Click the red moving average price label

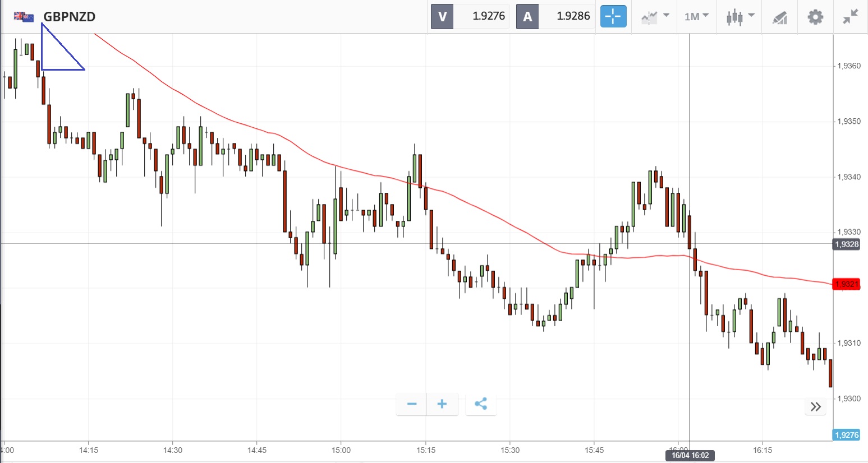(x=846, y=284)
